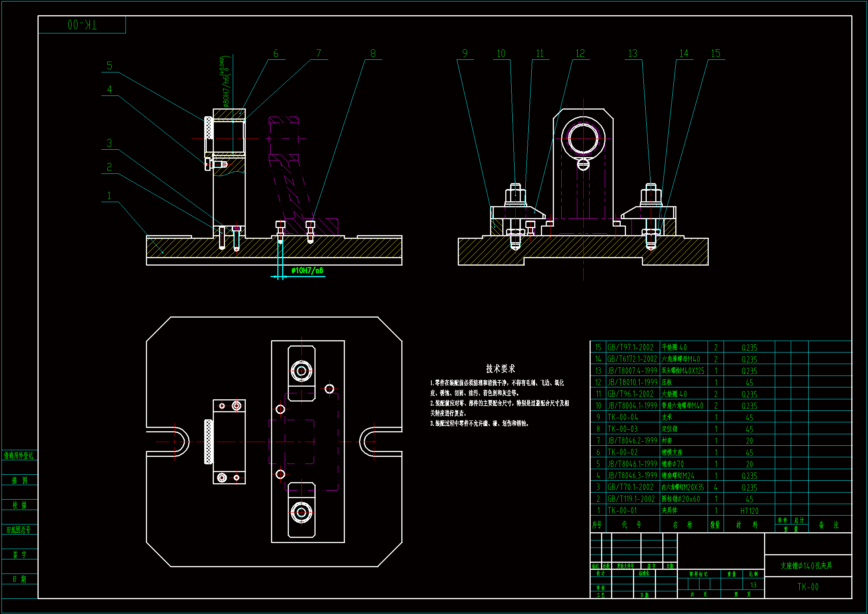This screenshot has height=614, width=868.
Task: Select the ø10H7/n6 dimension text
Action: (307, 270)
